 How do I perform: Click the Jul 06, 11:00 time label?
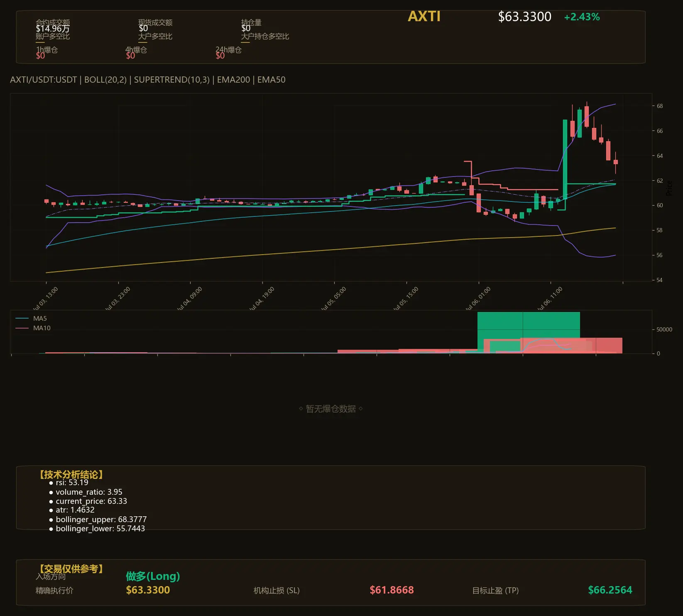(550, 299)
